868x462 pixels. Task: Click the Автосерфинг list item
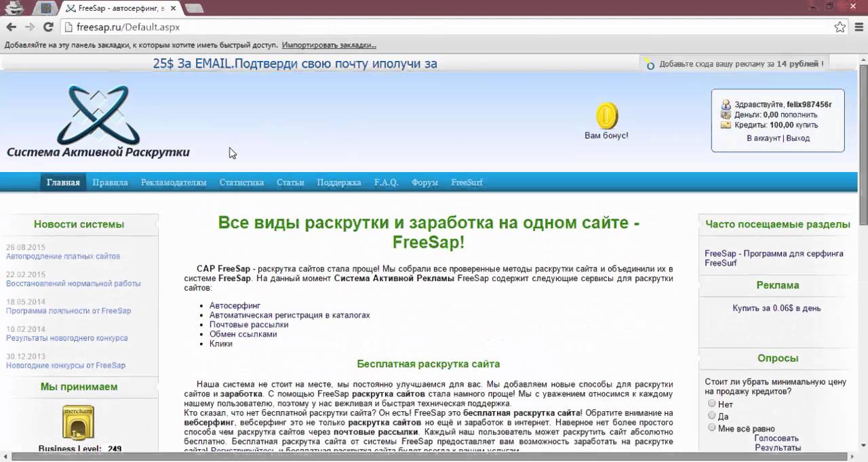[x=235, y=306]
